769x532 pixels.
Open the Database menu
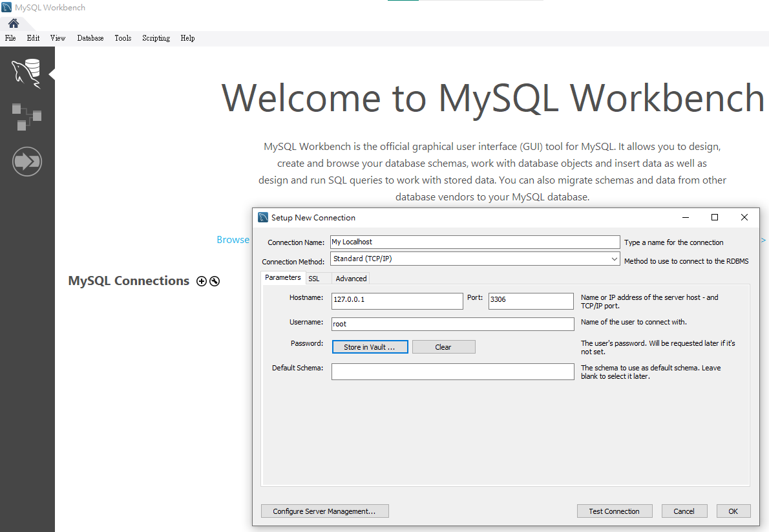pos(90,38)
